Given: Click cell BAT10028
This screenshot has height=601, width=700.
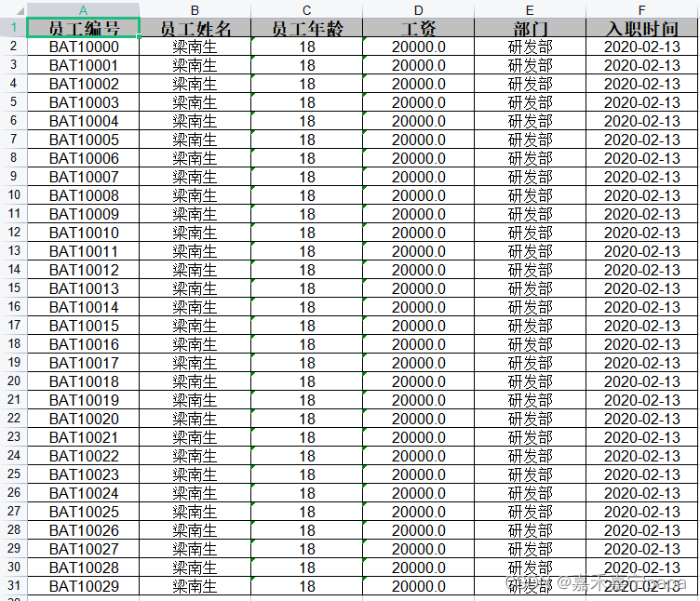Looking at the screenshot, I should pos(84,568).
